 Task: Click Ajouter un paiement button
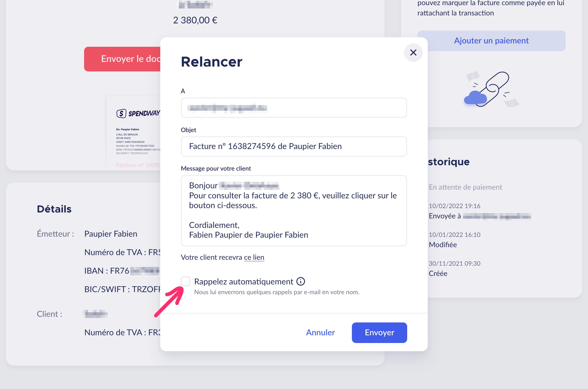pyautogui.click(x=491, y=41)
